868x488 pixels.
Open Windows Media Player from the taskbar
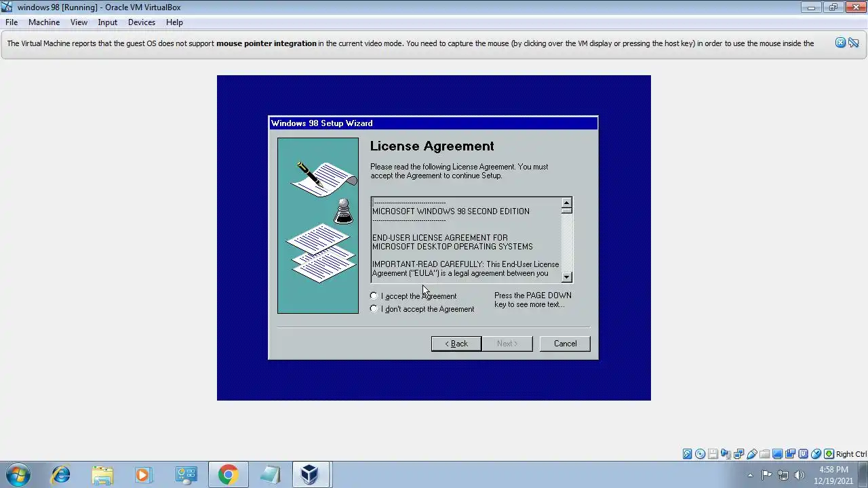click(143, 474)
